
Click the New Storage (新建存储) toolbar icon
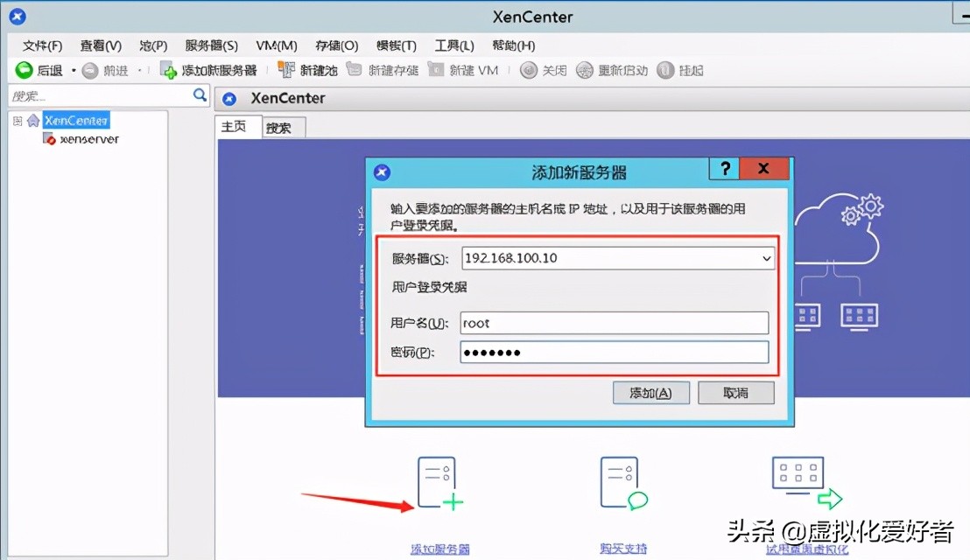(354, 69)
